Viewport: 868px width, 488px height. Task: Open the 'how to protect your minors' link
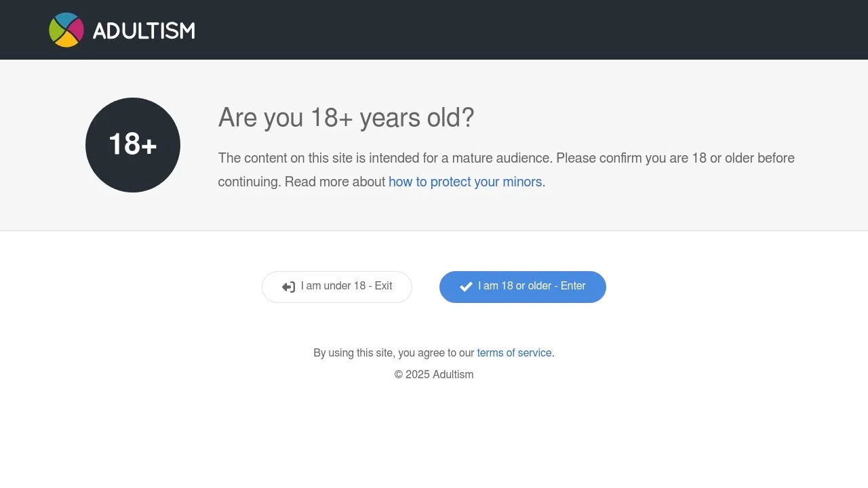coord(465,182)
